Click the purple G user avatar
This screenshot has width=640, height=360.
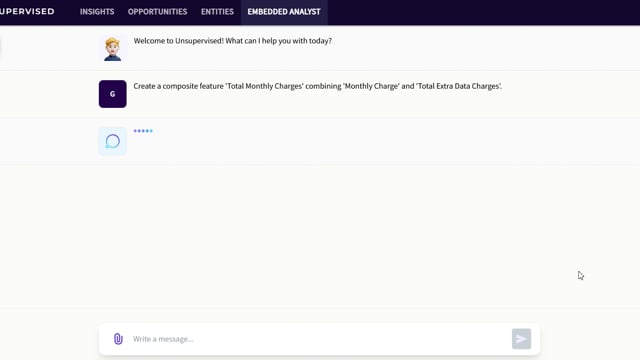(113, 94)
